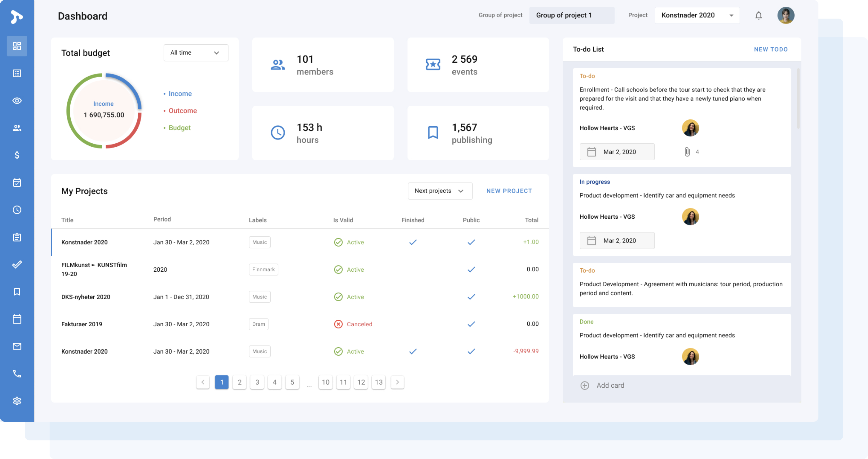
Task: Click the Finnmark label tag
Action: tap(263, 269)
